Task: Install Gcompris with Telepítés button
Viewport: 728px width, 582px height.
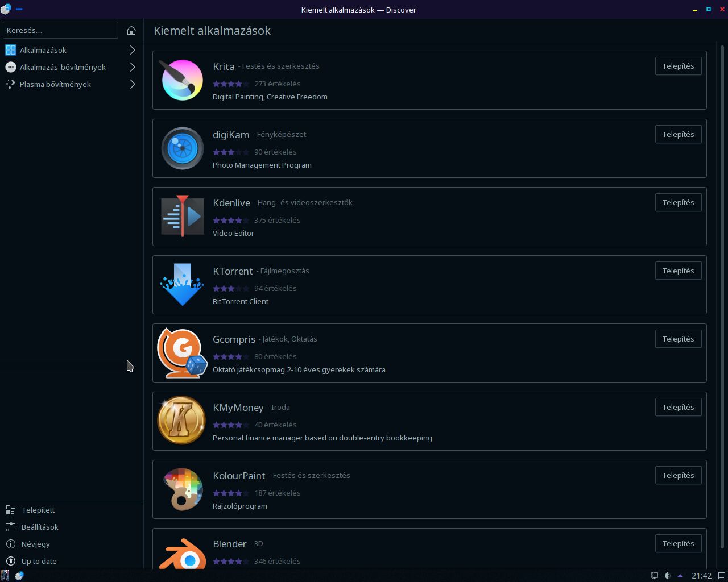Action: tap(678, 339)
